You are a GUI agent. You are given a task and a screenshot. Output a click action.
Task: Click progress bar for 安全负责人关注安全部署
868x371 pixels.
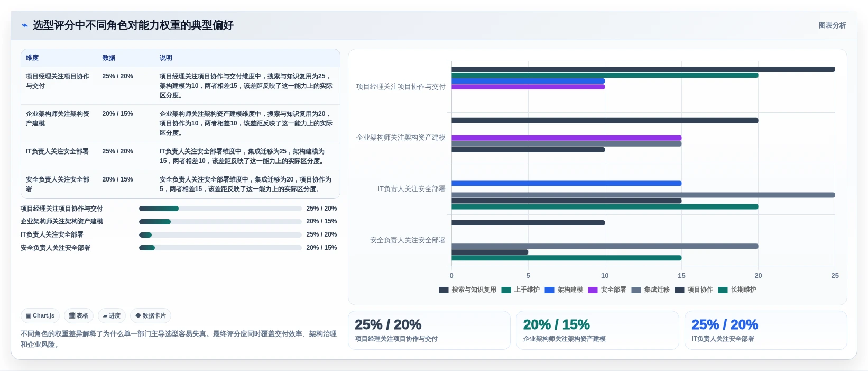[220, 248]
